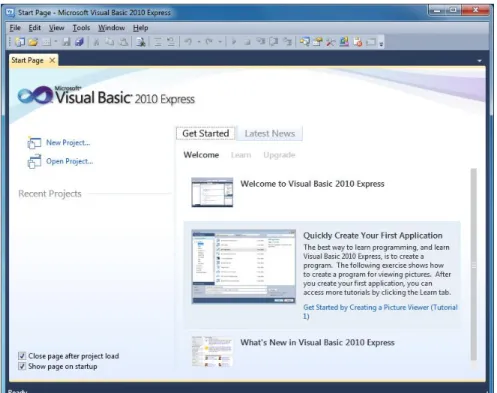Toggle Show page on startup checkbox
The image size is (497, 393).
tap(22, 366)
